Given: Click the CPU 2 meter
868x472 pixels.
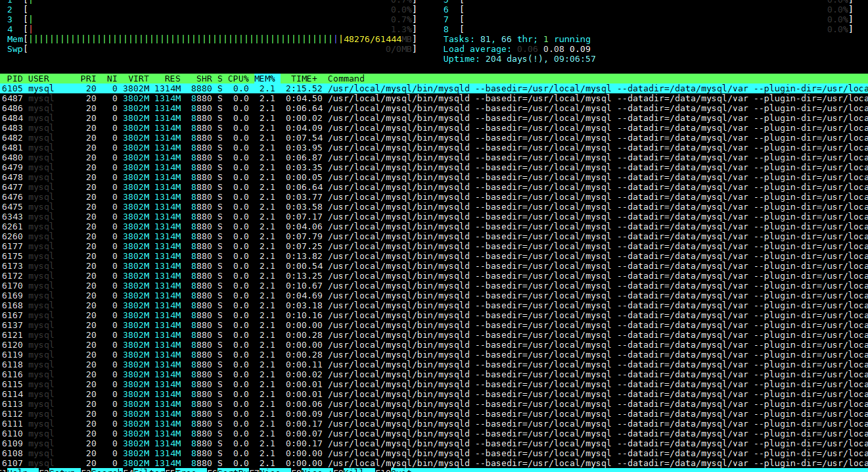Looking at the screenshot, I should (212, 10).
